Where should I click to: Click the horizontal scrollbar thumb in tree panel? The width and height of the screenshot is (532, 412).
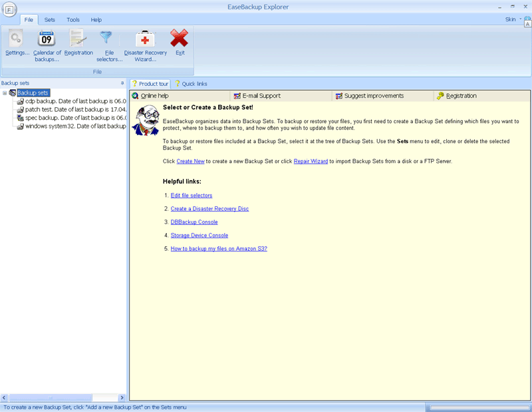(51, 397)
